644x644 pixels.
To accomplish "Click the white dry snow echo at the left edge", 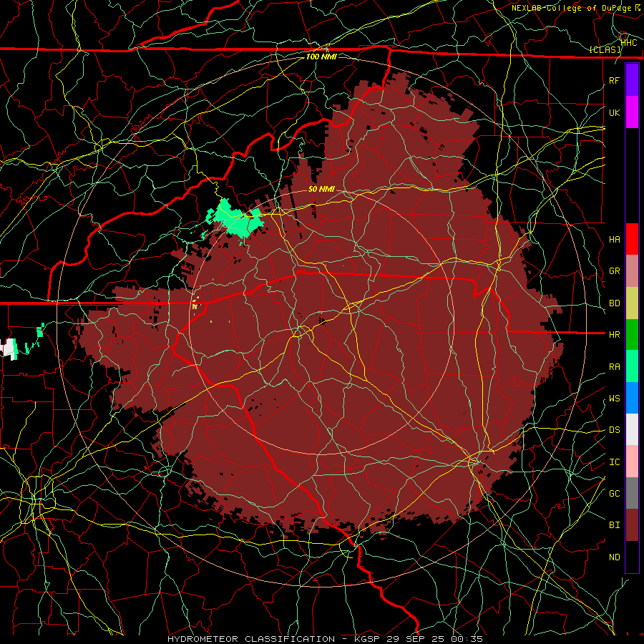I will (x=9, y=348).
